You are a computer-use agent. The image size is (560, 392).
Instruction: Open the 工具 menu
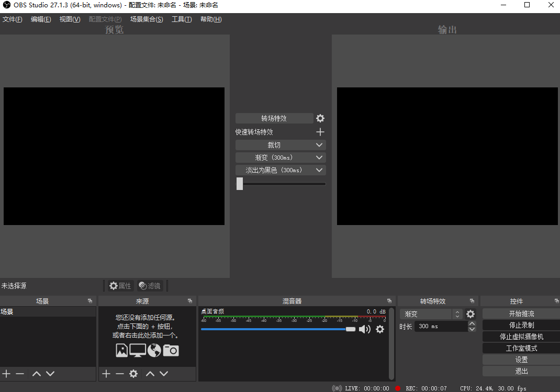(182, 19)
